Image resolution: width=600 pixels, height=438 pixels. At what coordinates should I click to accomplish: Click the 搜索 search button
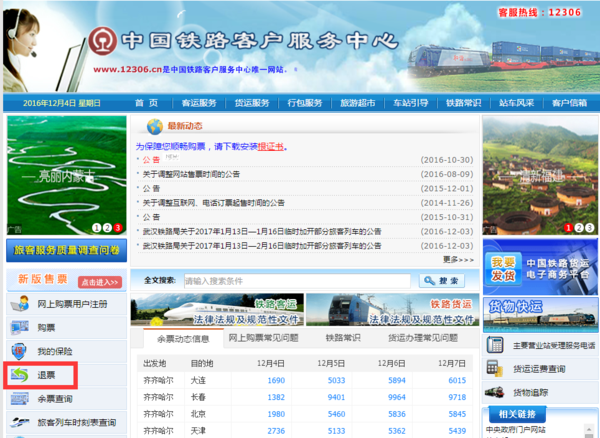pyautogui.click(x=442, y=281)
